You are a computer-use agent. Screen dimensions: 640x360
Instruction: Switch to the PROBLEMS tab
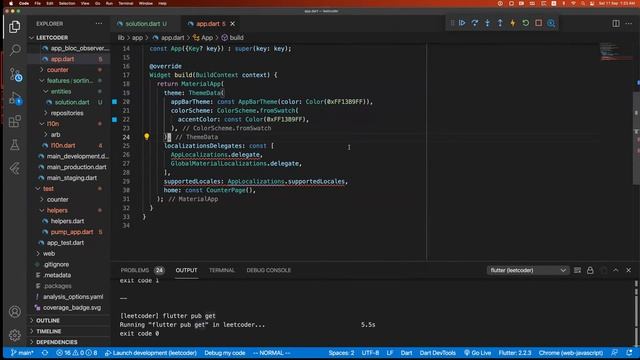pos(135,270)
